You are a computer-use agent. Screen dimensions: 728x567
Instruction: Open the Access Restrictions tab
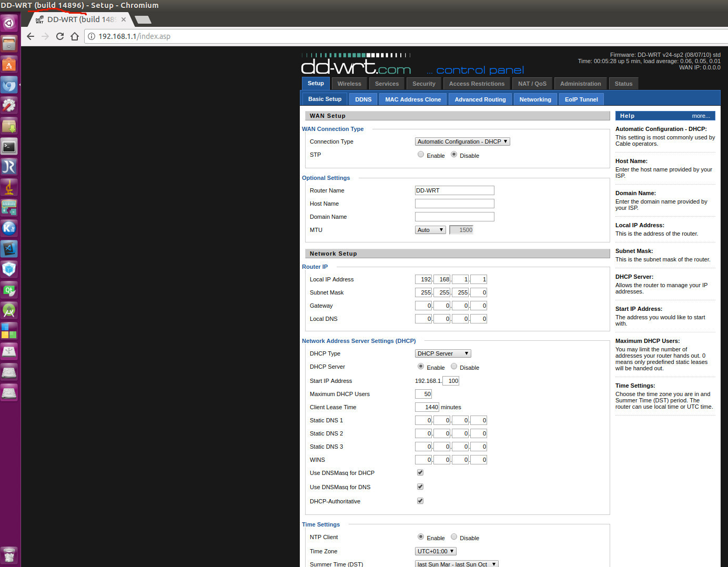(x=477, y=84)
